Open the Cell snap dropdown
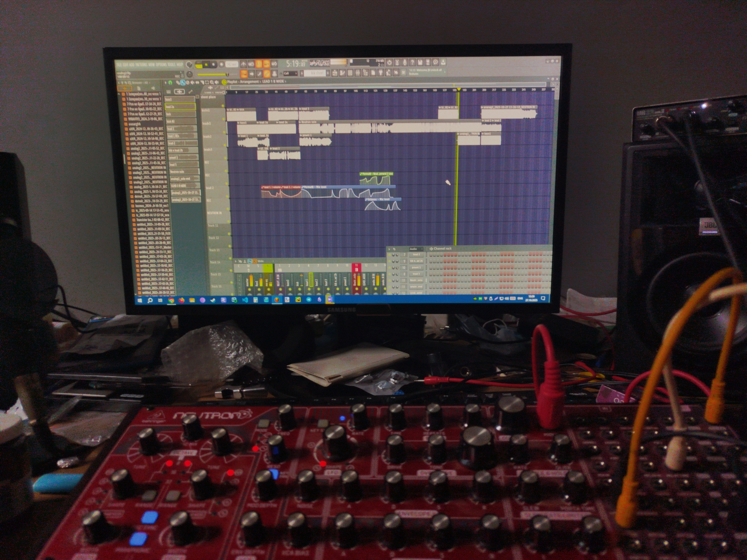The image size is (747, 560). point(291,73)
